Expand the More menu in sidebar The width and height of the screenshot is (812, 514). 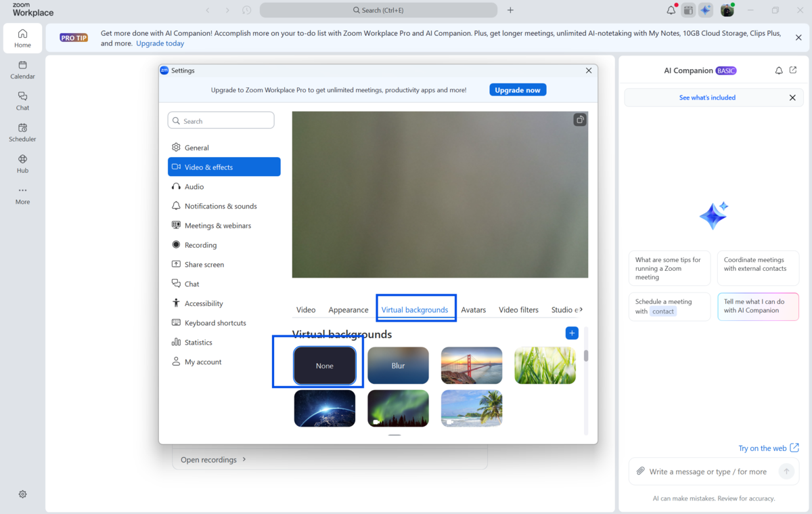(22, 195)
